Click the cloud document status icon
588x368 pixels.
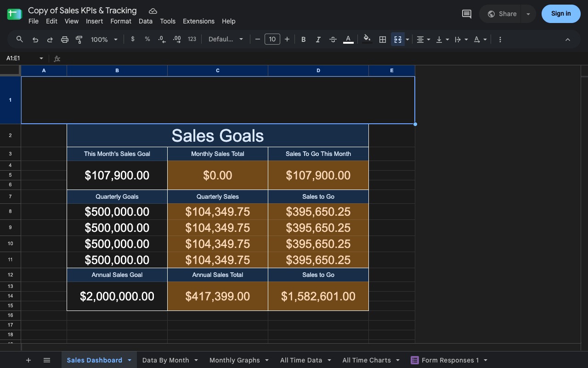(x=153, y=11)
